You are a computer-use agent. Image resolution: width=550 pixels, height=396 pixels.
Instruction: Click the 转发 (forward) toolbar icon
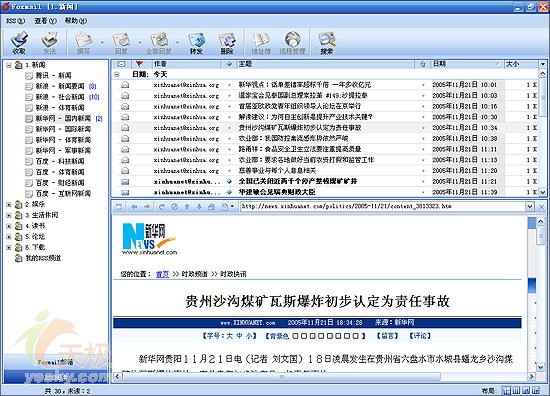pos(196,43)
